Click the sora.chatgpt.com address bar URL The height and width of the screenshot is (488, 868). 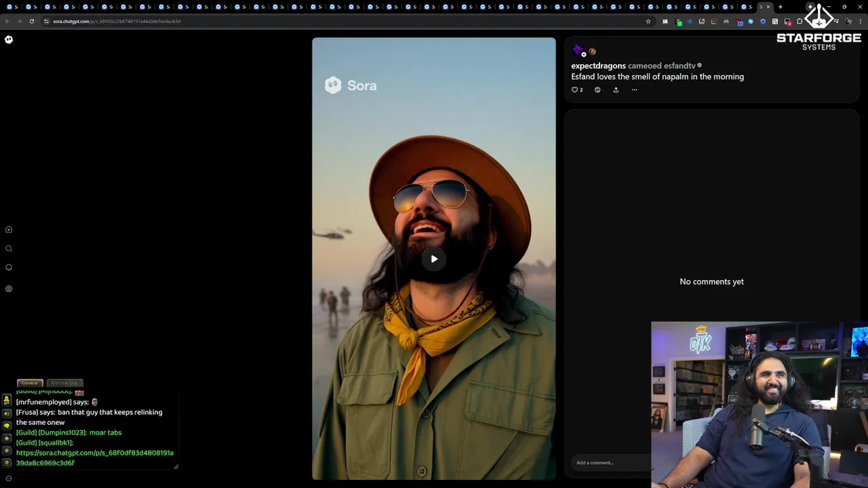[x=117, y=21]
